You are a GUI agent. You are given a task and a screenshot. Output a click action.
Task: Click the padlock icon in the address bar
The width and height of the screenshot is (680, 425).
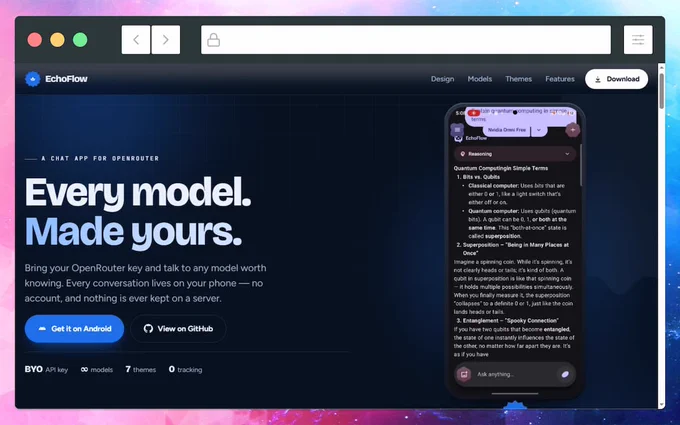213,40
